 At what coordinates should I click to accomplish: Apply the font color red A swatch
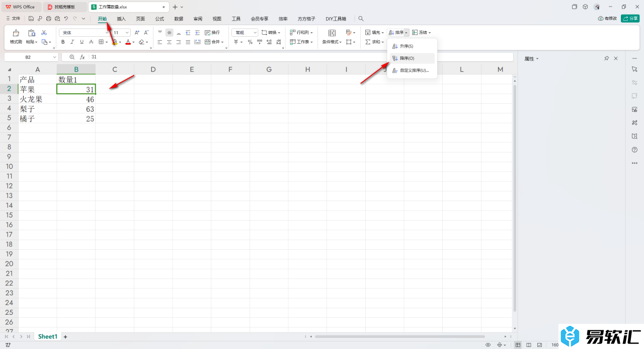pyautogui.click(x=128, y=42)
